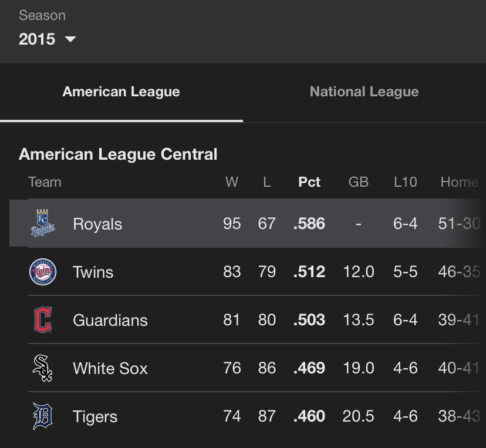
Task: Sort standings by Pct column
Action: [309, 182]
